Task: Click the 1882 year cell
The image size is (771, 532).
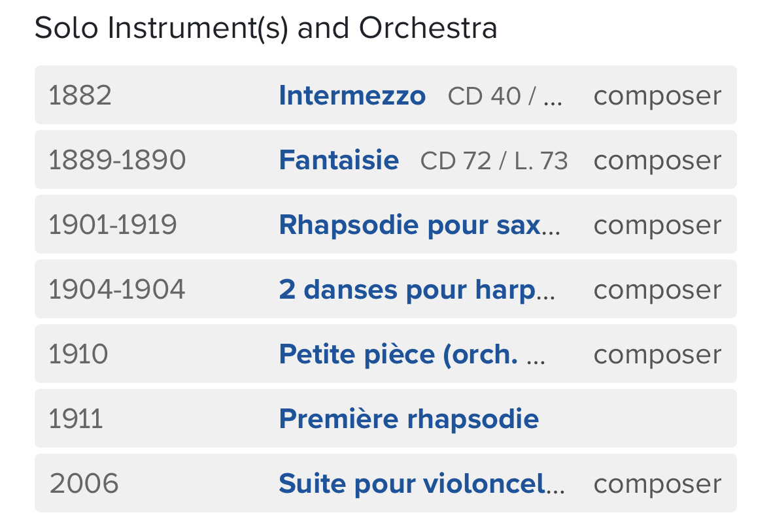Action: click(x=80, y=95)
